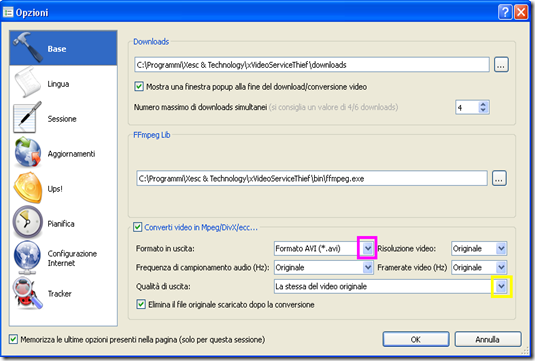Toggle Converti video in Mpeg/DivX checkbox
This screenshot has height=361, width=535.
click(138, 227)
